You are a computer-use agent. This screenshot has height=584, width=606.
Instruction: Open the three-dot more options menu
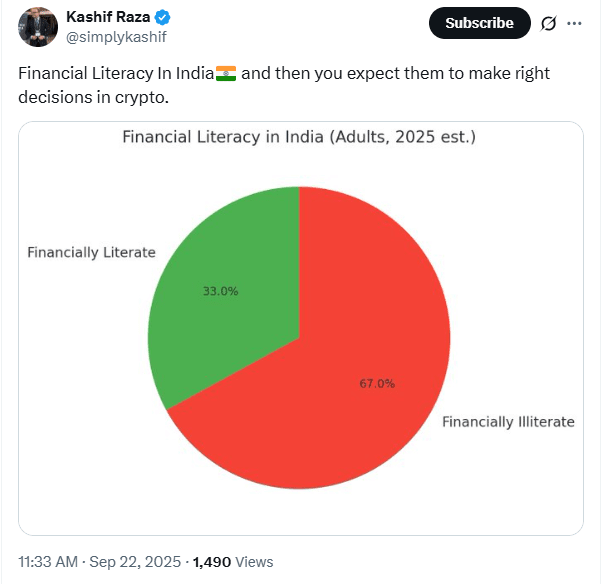click(574, 24)
